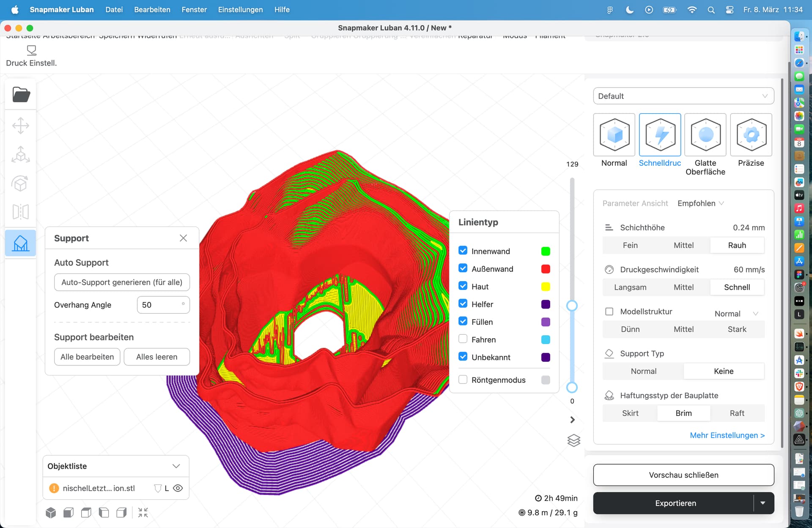Open the Default profile dropdown

click(683, 96)
